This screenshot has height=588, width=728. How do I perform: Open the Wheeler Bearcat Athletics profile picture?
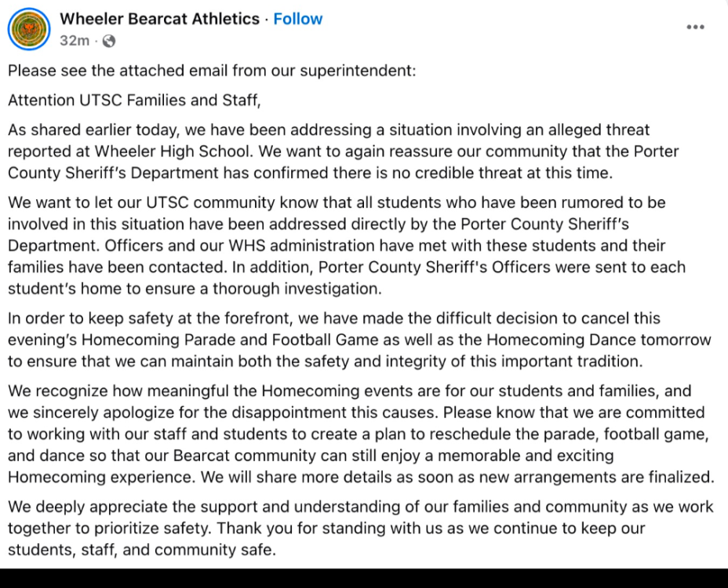pyautogui.click(x=29, y=29)
